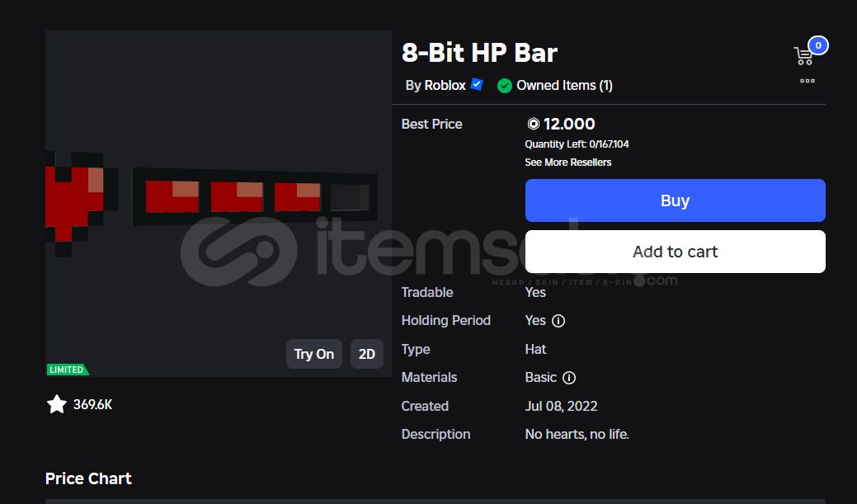Viewport: 857px width, 504px height.
Task: Select the 8-Bit HP Bar title text
Action: [479, 53]
